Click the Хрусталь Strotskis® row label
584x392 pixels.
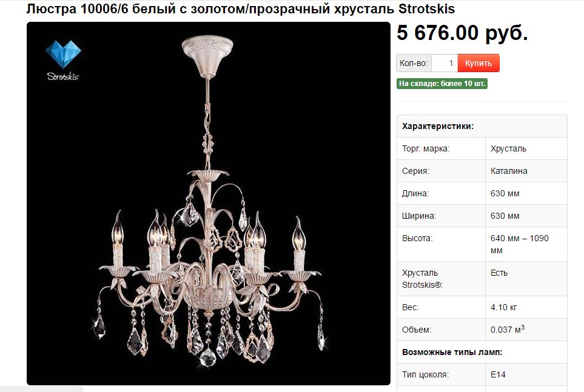(422, 279)
